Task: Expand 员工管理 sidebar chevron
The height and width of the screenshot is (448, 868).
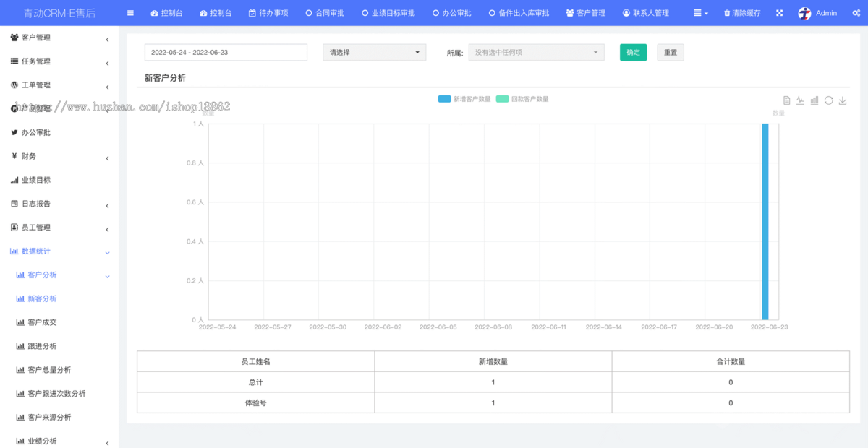Action: (107, 230)
